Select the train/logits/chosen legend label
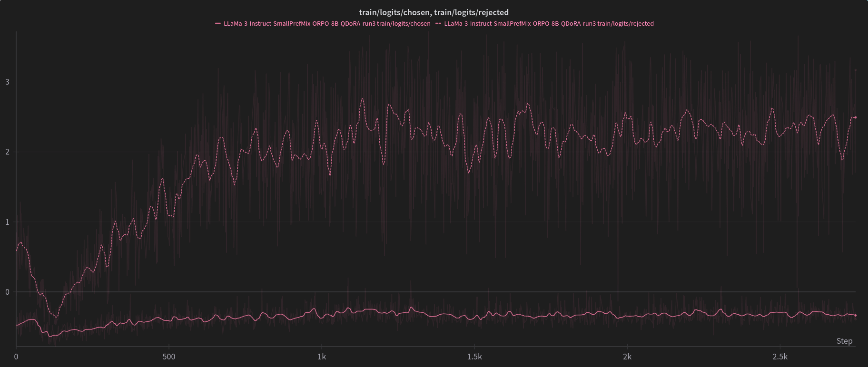 click(x=327, y=23)
